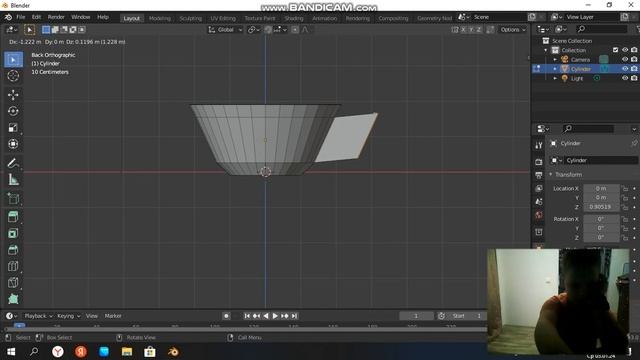Viewport: 640px width, 360px height.
Task: Open the Output properties tab
Action: point(539,175)
